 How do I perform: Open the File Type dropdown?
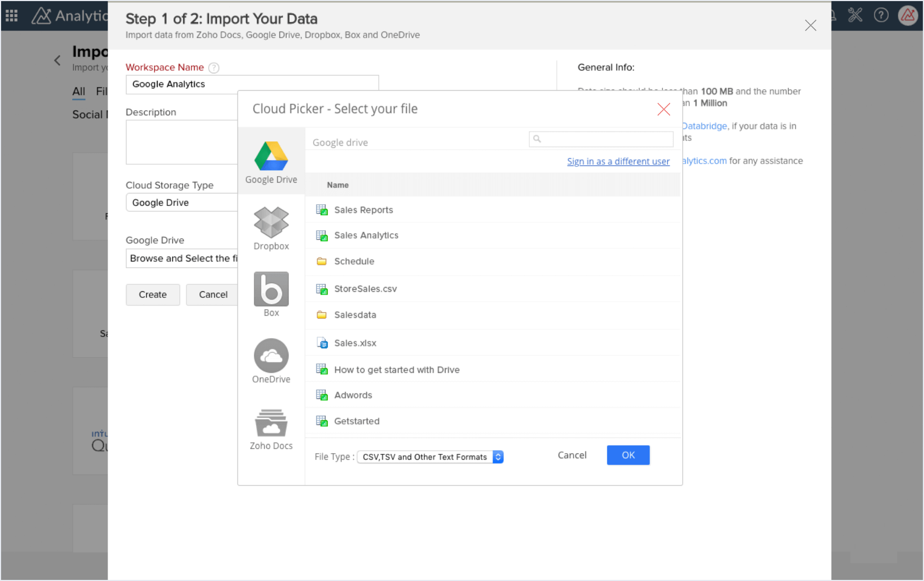(x=430, y=457)
